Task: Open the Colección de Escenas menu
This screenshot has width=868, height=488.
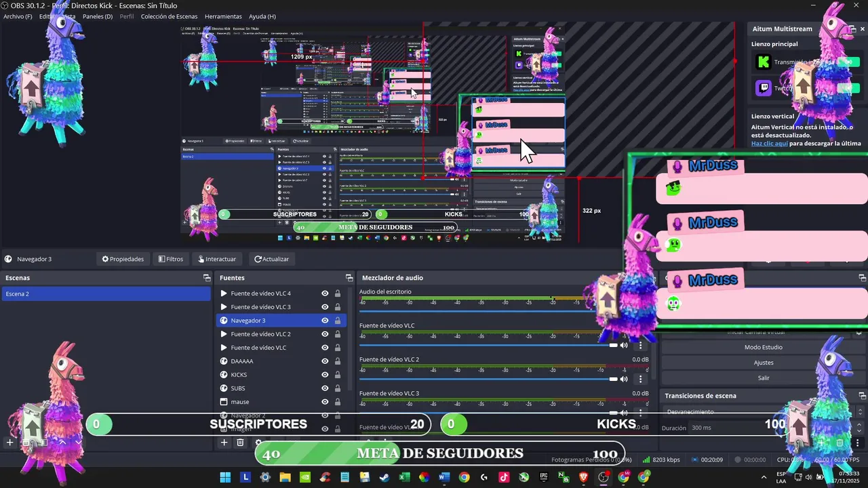Action: pos(170,16)
